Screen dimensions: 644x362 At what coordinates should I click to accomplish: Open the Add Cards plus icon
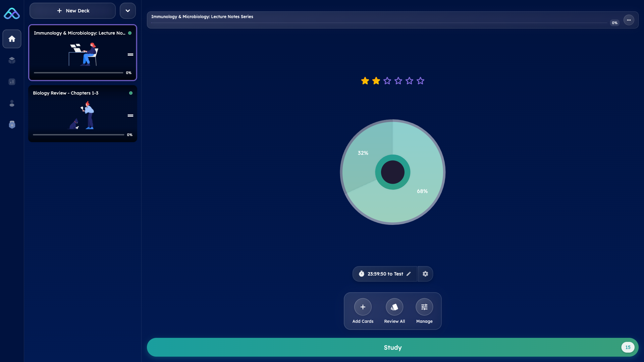(363, 307)
